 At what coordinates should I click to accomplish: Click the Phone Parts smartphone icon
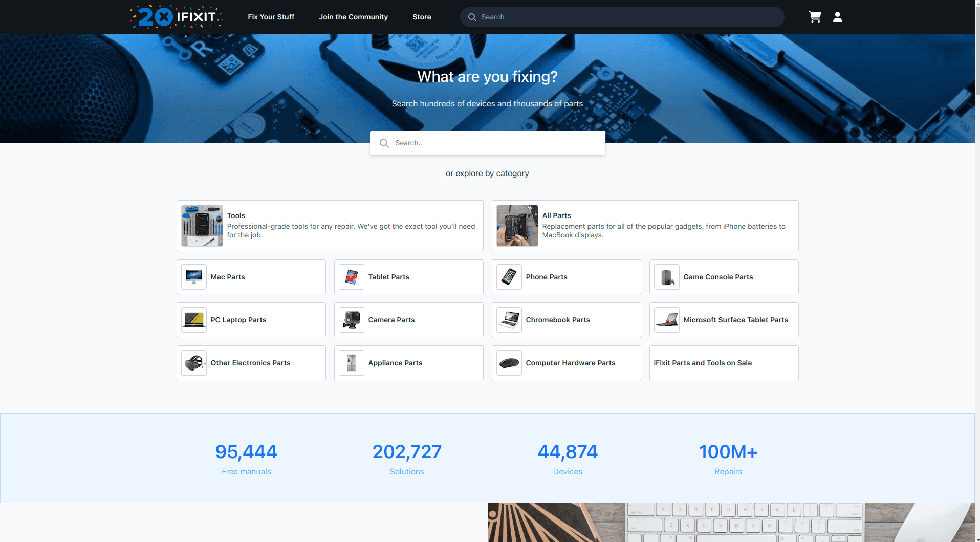click(x=509, y=277)
